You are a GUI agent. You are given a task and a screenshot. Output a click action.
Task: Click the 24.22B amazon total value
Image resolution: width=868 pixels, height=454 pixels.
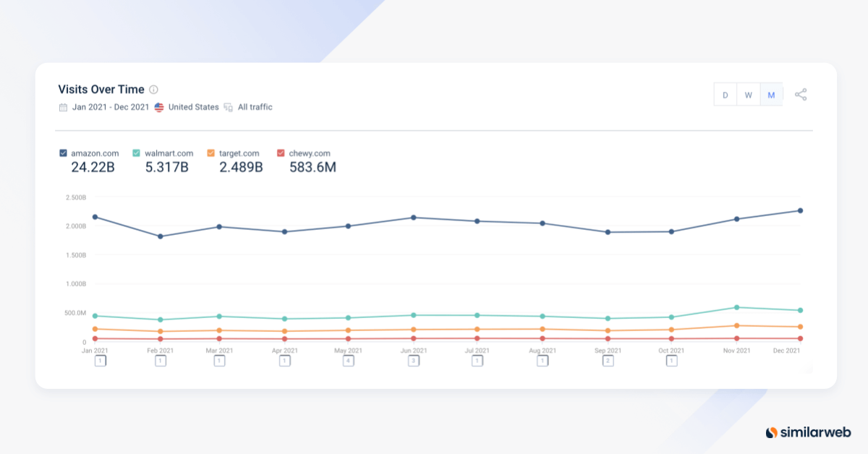pos(93,168)
